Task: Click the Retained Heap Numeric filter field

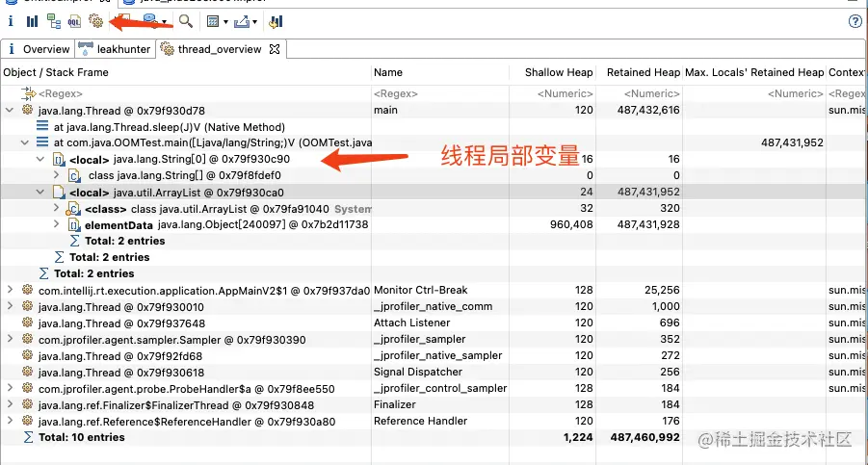Action: (640, 93)
